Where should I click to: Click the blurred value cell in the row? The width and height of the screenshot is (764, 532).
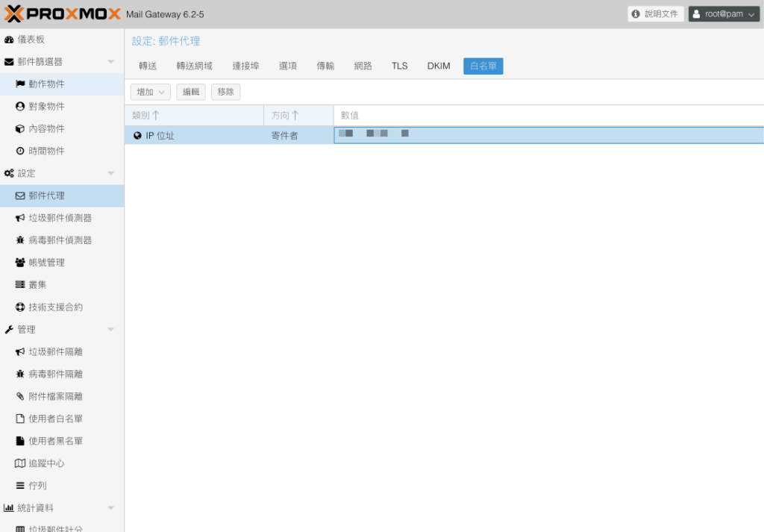(548, 136)
